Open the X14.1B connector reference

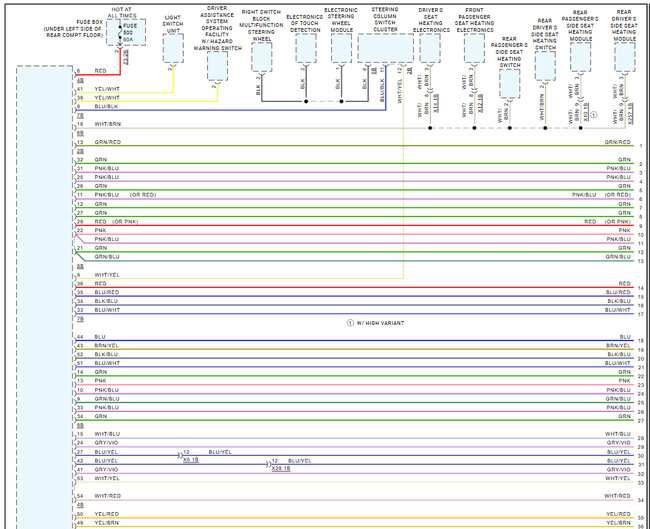point(436,104)
